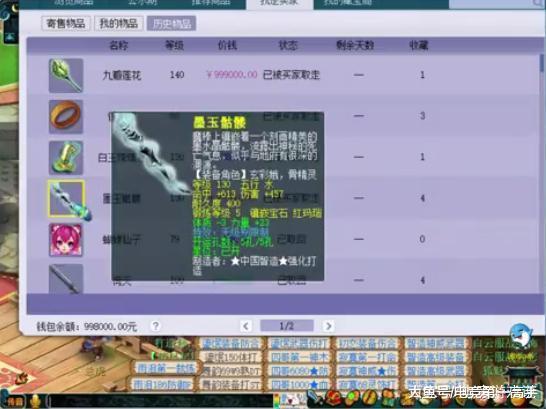Select the highlighted 墨玉骷髅 claw icon
The image size is (546, 409).
point(66,199)
